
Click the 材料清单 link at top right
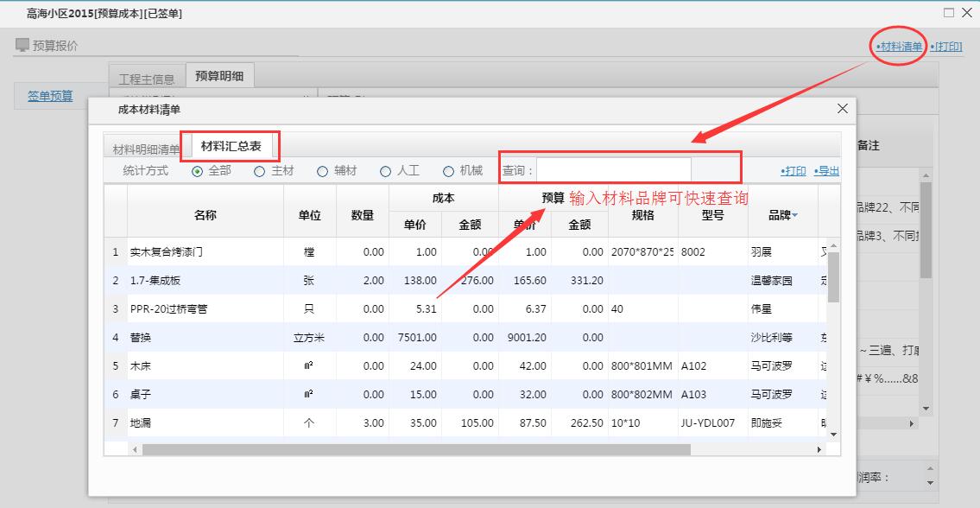(x=898, y=46)
